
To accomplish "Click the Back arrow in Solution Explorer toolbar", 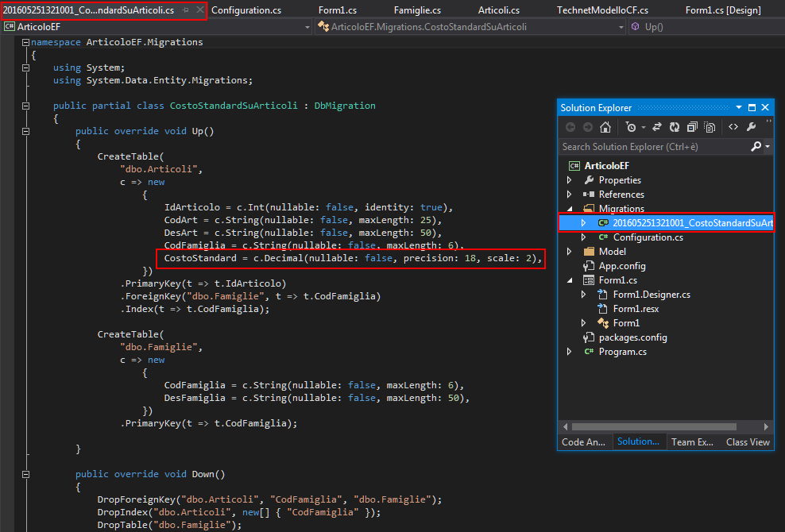I will 570,127.
